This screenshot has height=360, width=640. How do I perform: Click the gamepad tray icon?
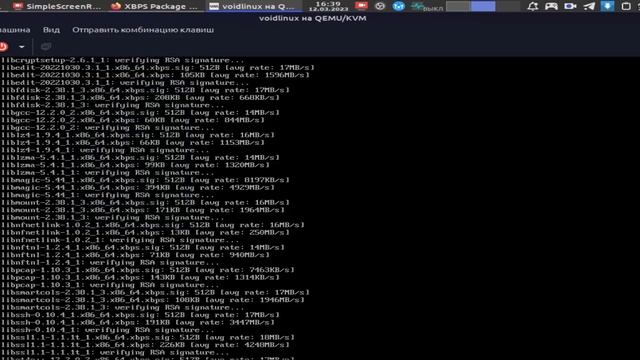(x=551, y=6)
